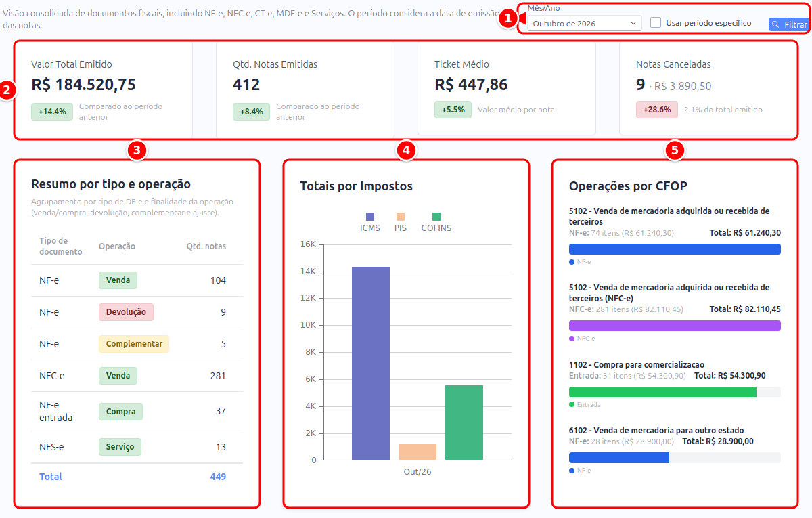812x518 pixels.
Task: Click the blue bar for CFOP 6102
Action: click(619, 458)
